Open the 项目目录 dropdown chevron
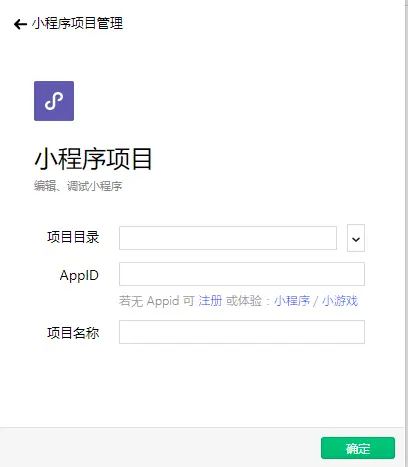Viewport: 408px width, 467px height. [x=356, y=238]
